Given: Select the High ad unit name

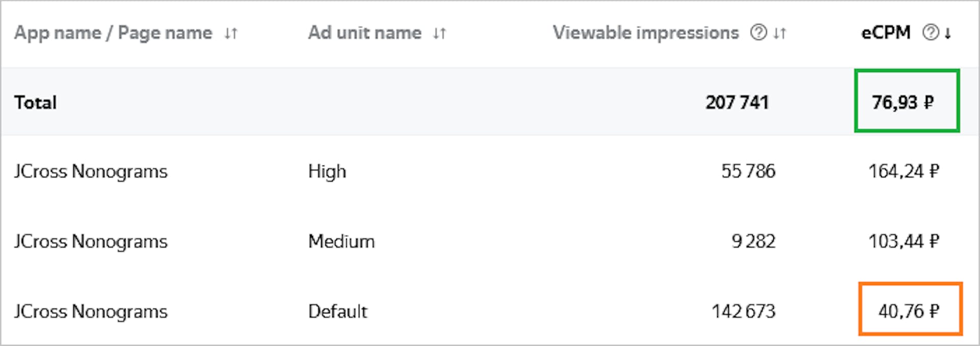Looking at the screenshot, I should tap(327, 171).
